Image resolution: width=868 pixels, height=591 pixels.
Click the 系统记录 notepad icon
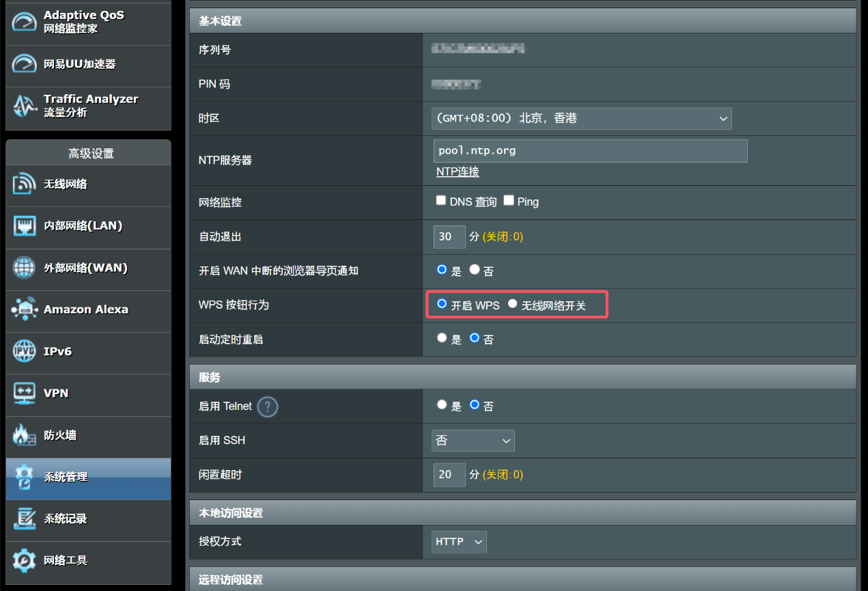coord(25,519)
